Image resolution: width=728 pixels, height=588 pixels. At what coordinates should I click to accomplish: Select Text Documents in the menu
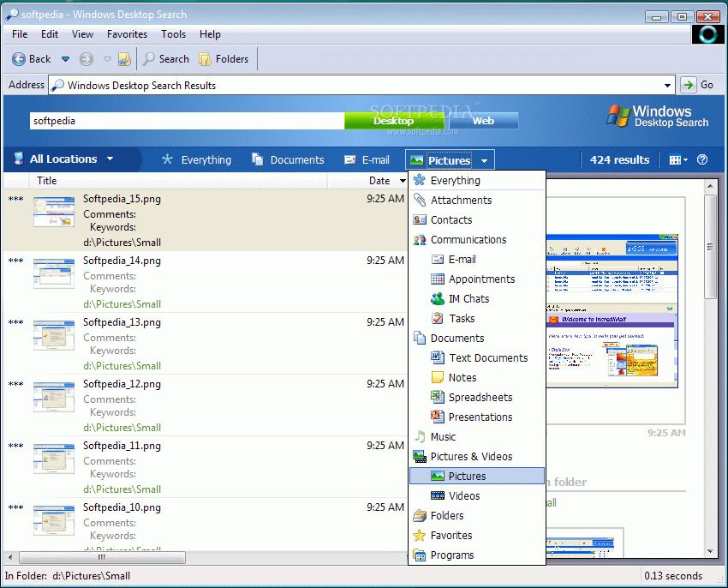477,358
